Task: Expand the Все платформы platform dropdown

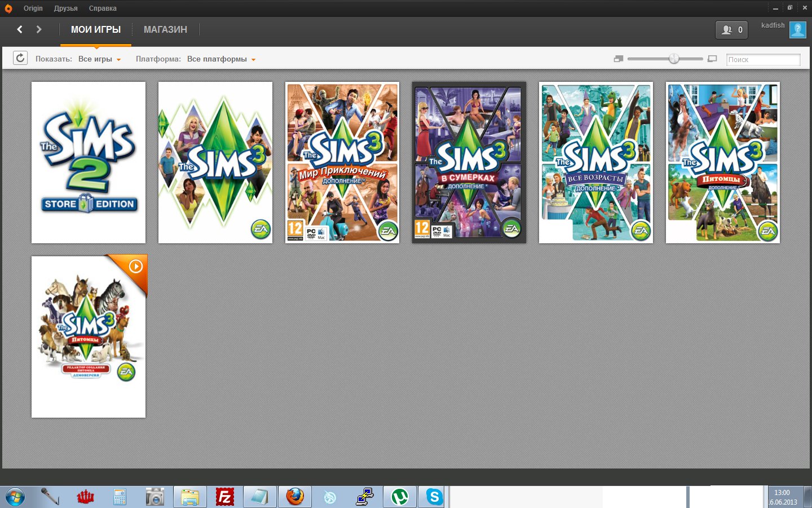Action: click(x=221, y=59)
